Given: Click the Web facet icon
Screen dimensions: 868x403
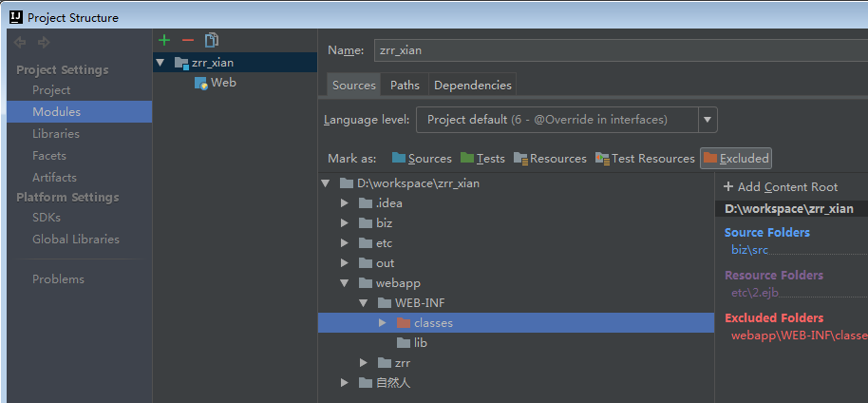Looking at the screenshot, I should coord(201,83).
